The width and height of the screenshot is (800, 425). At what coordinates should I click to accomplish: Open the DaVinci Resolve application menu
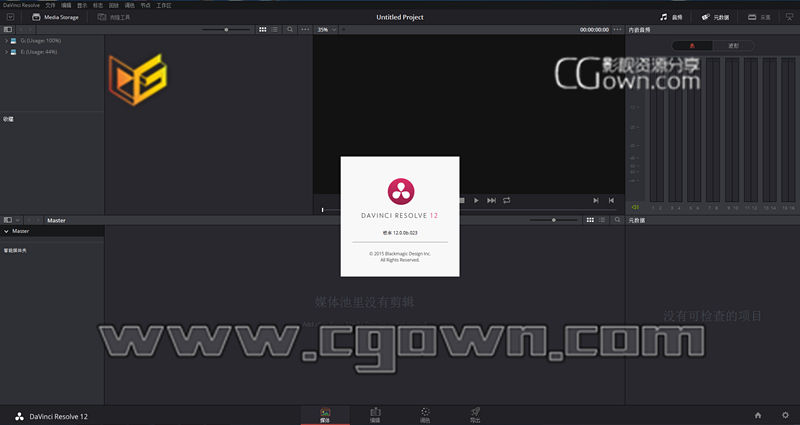pos(21,5)
